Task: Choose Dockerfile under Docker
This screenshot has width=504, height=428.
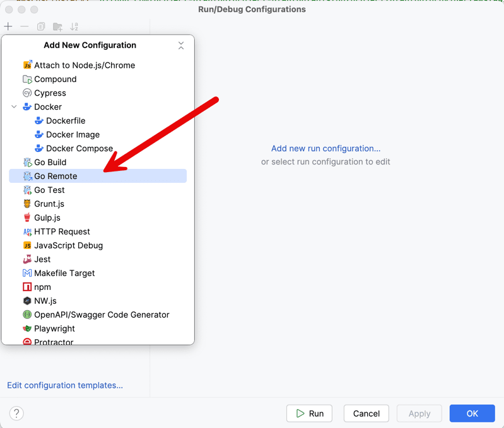Action: click(x=98, y=120)
